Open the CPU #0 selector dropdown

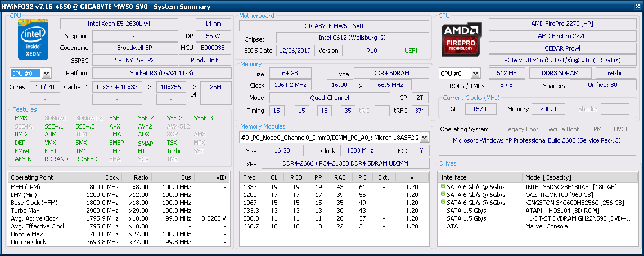click(x=47, y=74)
